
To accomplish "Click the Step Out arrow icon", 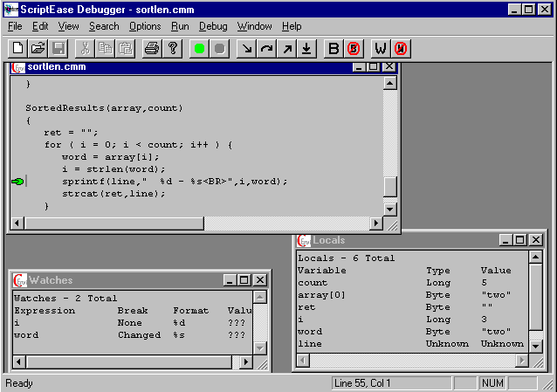I will 286,48.
